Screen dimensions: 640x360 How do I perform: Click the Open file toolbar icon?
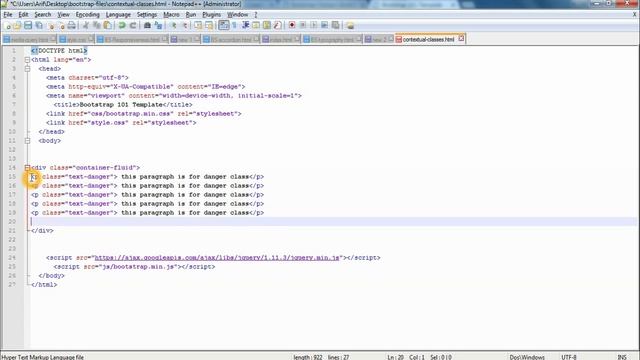17,26
